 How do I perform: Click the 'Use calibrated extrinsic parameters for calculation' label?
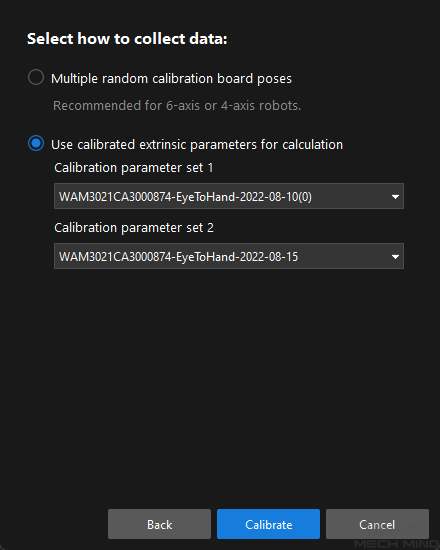point(197,145)
